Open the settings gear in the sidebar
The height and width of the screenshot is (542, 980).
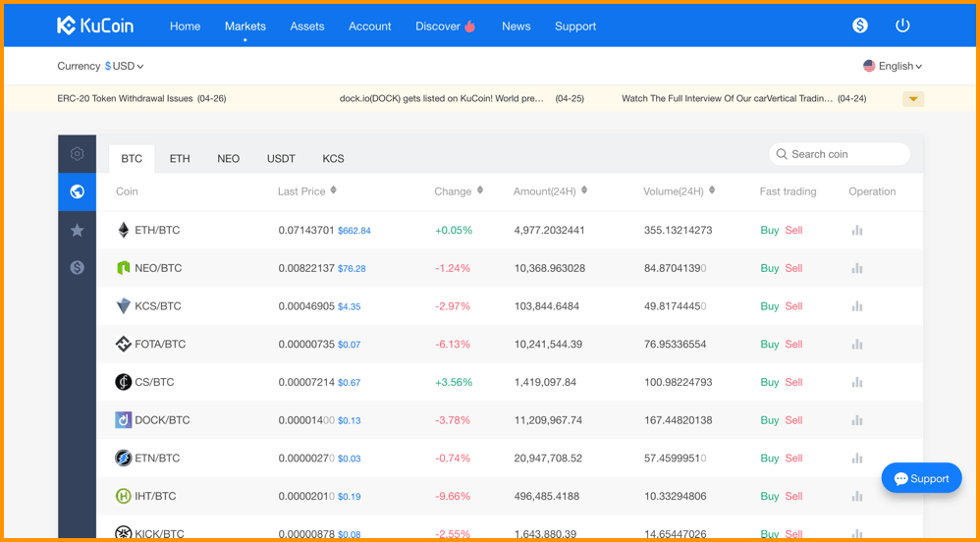coord(77,154)
